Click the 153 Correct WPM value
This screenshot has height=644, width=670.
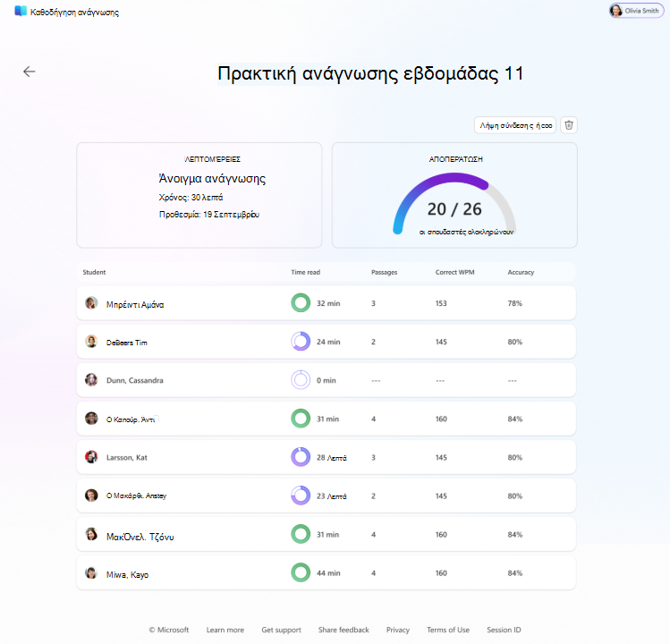[x=441, y=303]
